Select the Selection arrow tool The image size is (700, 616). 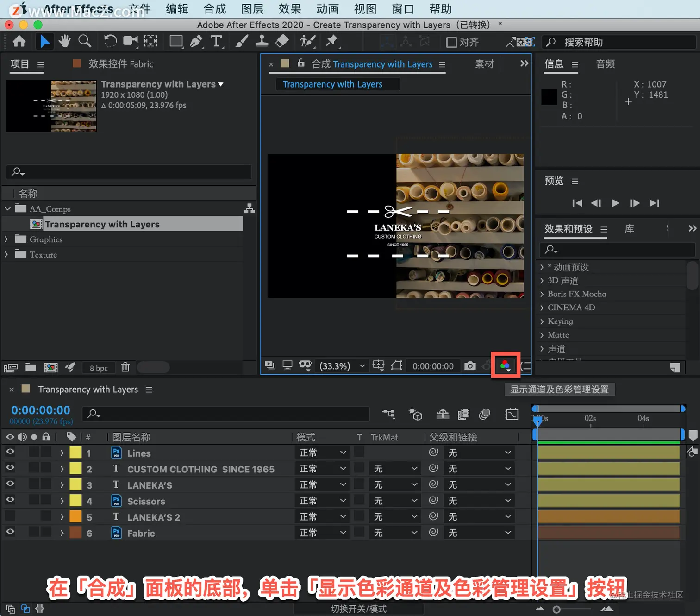(44, 42)
